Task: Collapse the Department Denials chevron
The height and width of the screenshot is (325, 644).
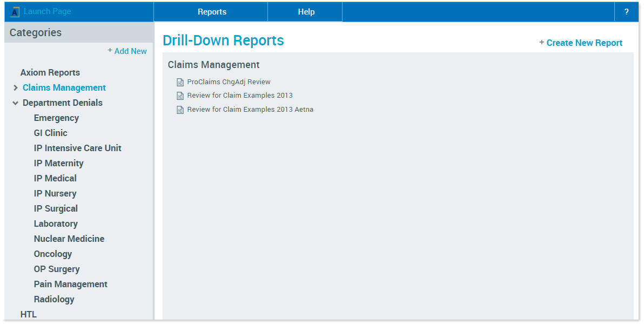Action: (15, 103)
